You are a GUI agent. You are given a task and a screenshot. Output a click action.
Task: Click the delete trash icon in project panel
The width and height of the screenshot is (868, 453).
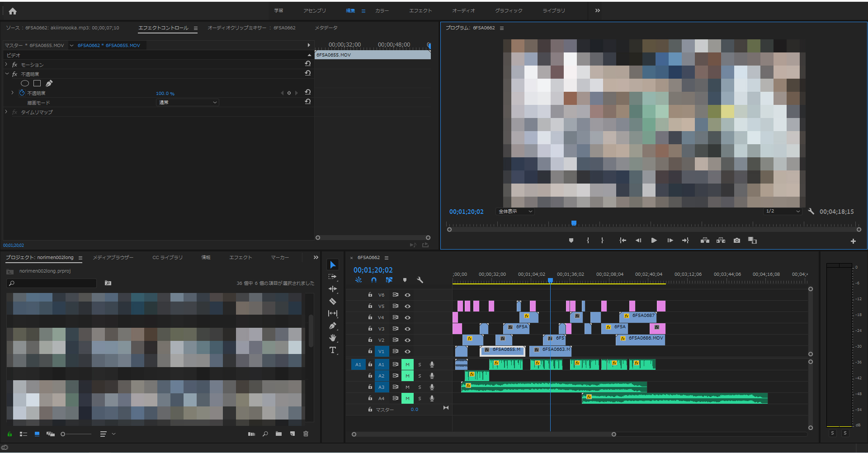coord(306,434)
